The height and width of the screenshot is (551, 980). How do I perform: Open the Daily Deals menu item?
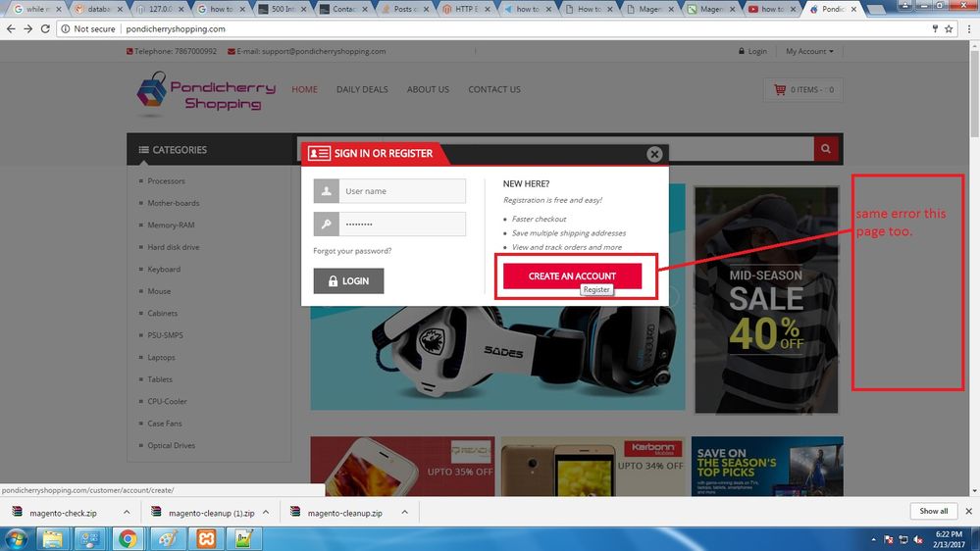(362, 89)
